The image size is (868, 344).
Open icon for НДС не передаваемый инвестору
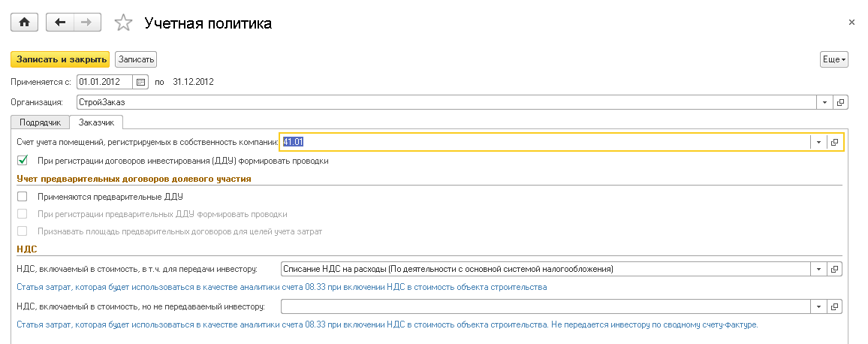[834, 306]
